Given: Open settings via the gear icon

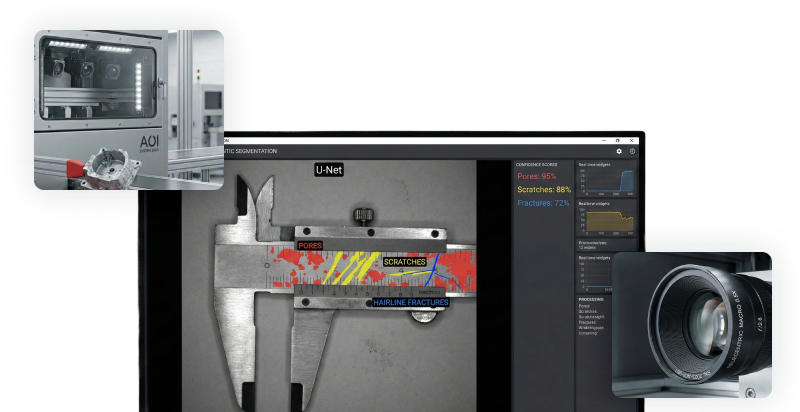Looking at the screenshot, I should pos(619,151).
